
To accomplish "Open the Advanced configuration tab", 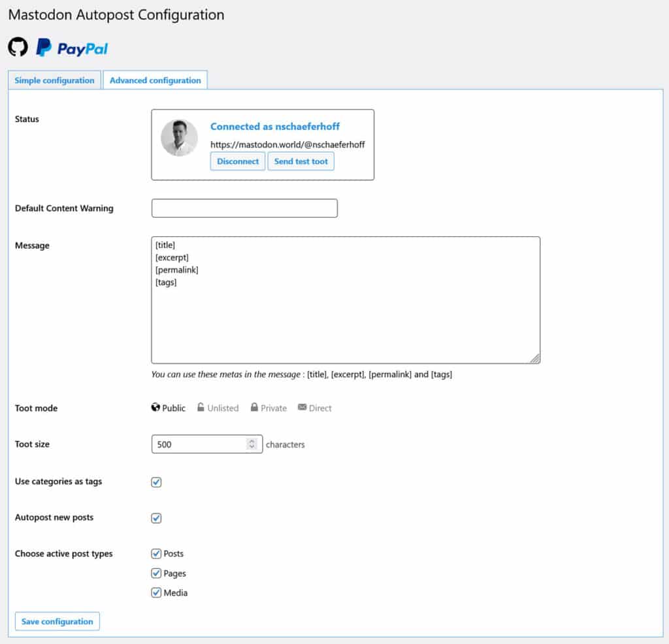I will point(155,80).
